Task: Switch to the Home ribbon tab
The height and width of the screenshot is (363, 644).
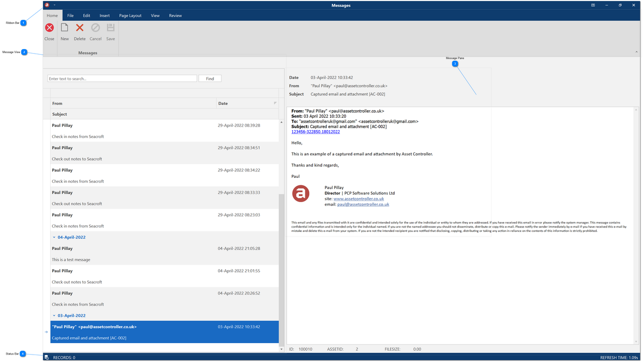Action: (x=52, y=15)
